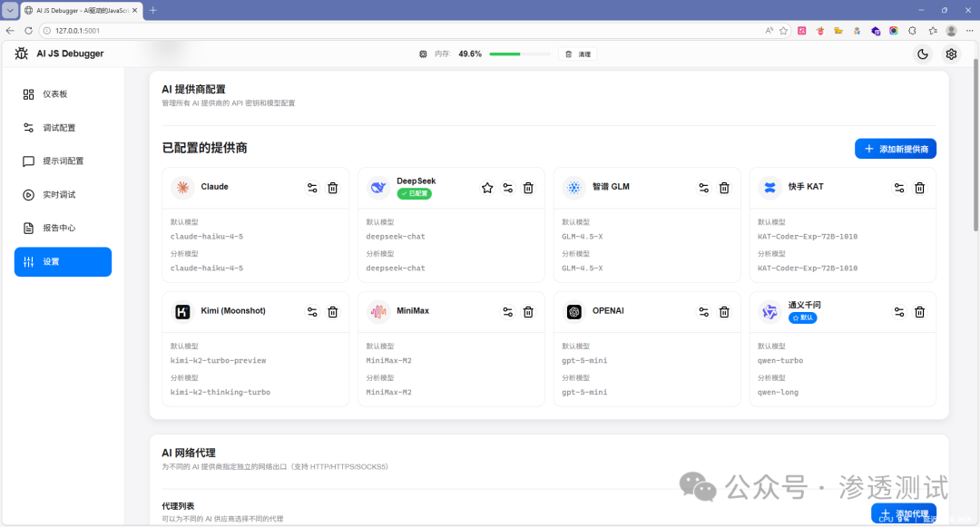This screenshot has width=980, height=527.
Task: Delete the MiniMax provider via its trash icon
Action: point(528,311)
